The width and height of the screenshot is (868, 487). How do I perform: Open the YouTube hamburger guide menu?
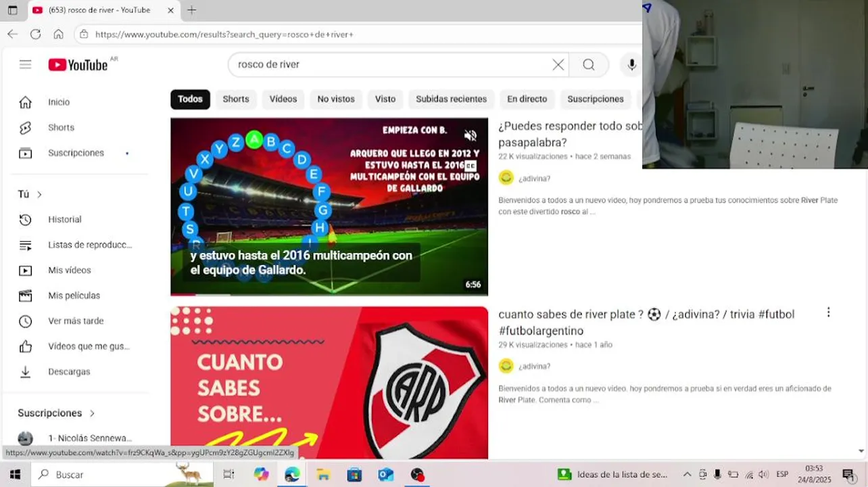25,65
